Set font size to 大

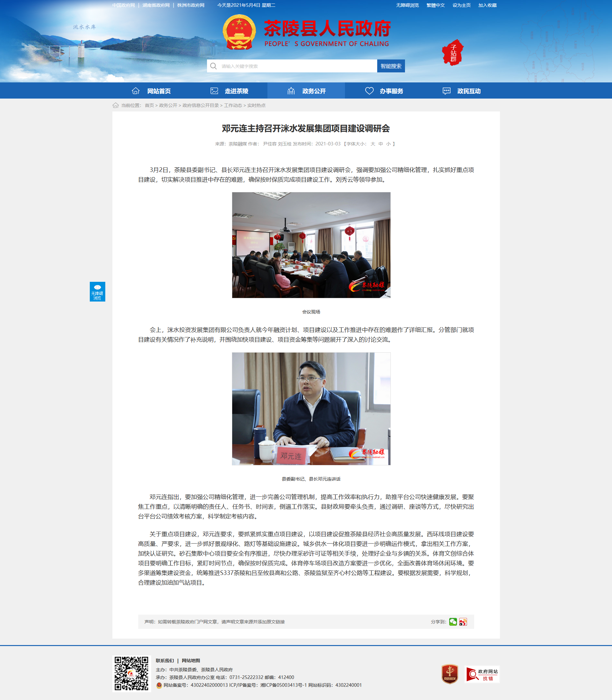coord(373,144)
